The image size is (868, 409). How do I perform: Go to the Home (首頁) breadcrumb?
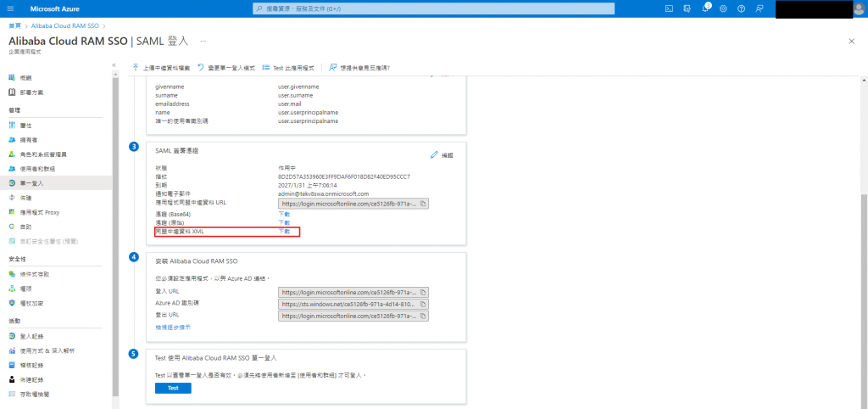click(14, 25)
